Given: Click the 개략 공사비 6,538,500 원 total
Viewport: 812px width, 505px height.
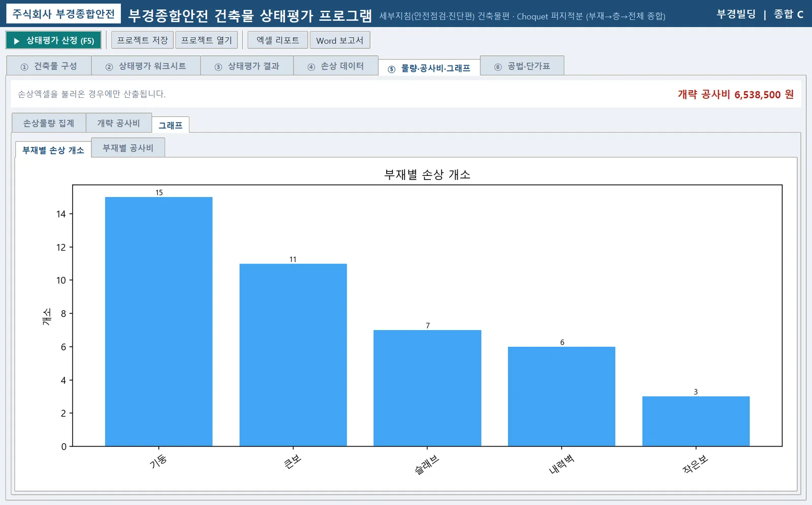Looking at the screenshot, I should click(x=736, y=94).
